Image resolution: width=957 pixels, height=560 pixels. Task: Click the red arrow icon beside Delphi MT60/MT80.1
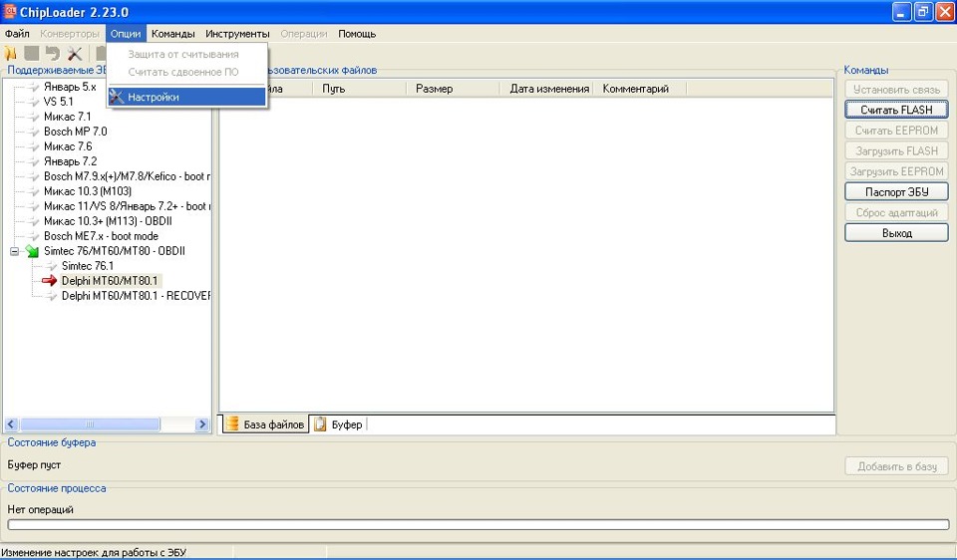49,281
